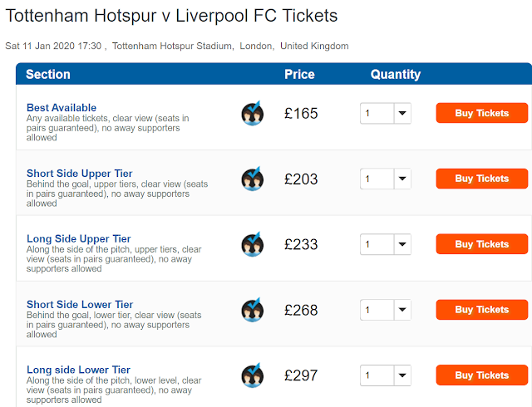Open quantity dropdown for Long side Lower Tier
532x407 pixels.
tap(386, 375)
